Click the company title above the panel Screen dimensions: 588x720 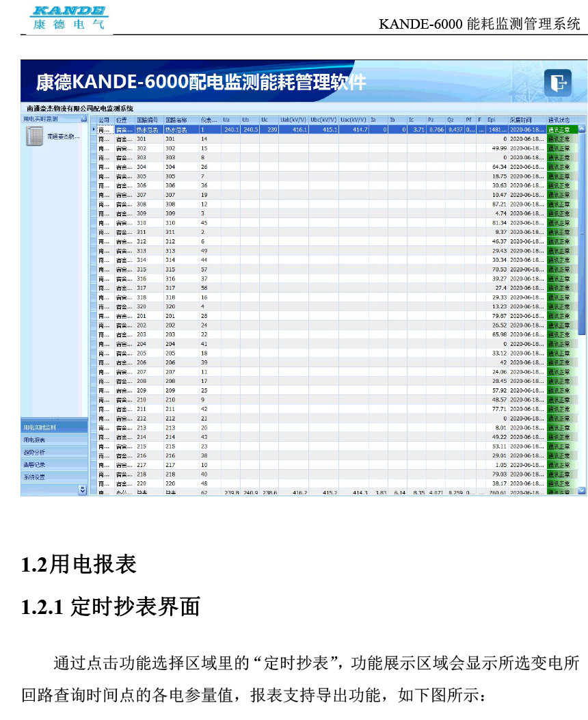[x=80, y=108]
